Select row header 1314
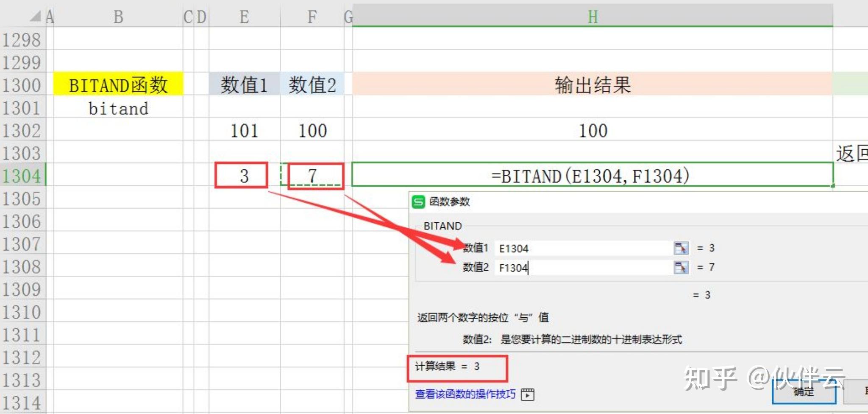This screenshot has width=868, height=414. click(x=22, y=403)
